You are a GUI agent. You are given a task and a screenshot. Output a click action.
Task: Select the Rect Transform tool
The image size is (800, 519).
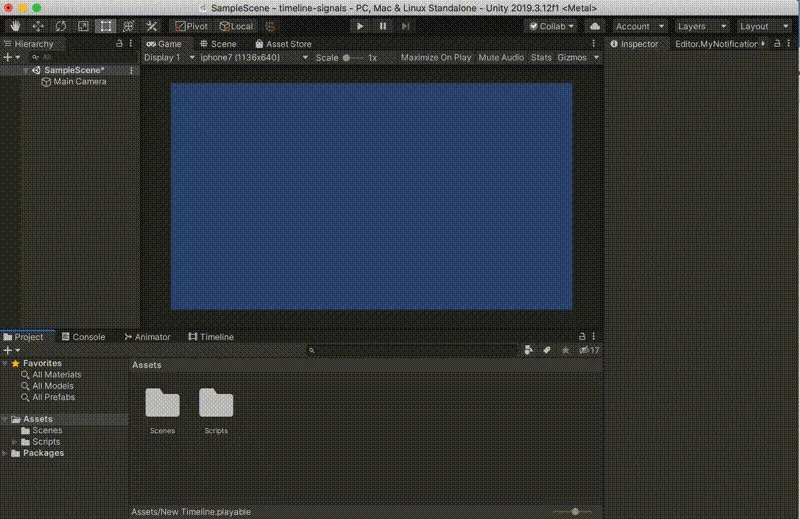pyautogui.click(x=105, y=26)
